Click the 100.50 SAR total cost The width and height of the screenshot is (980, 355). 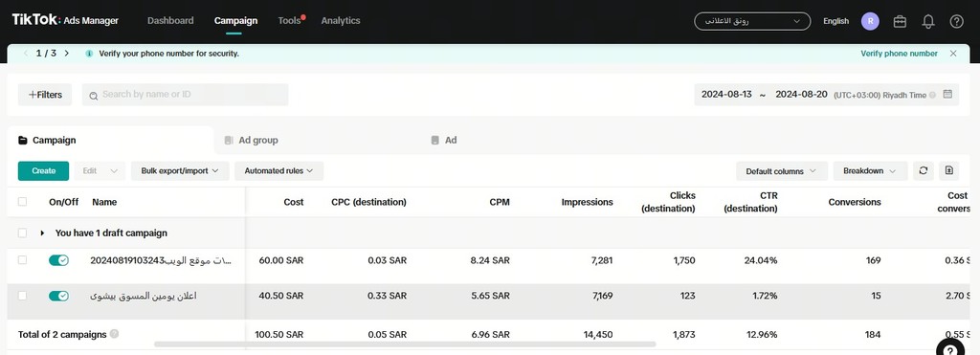click(278, 334)
